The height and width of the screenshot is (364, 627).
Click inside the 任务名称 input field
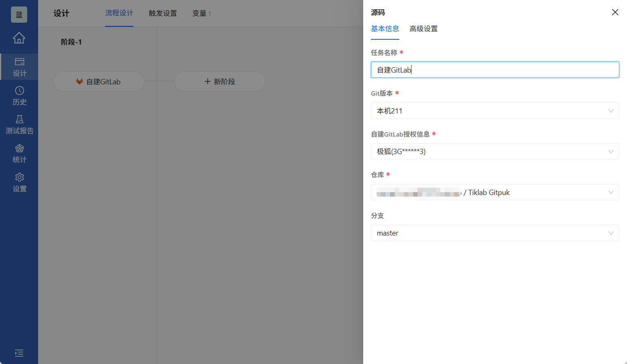point(495,70)
